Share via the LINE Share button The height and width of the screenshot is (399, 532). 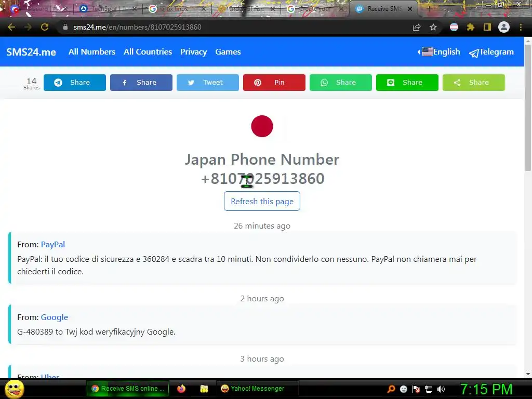[x=407, y=83]
